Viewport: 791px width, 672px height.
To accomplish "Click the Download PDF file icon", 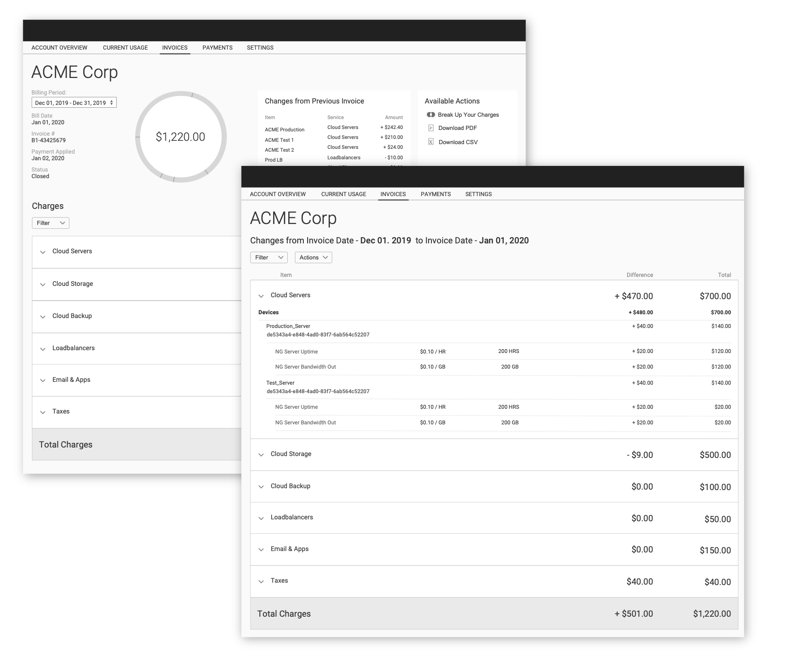I will [430, 128].
